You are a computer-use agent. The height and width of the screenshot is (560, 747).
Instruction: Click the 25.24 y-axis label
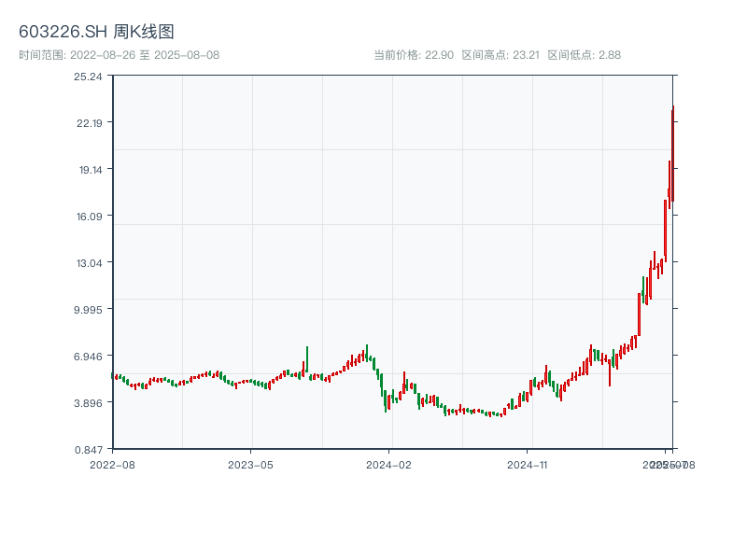89,76
